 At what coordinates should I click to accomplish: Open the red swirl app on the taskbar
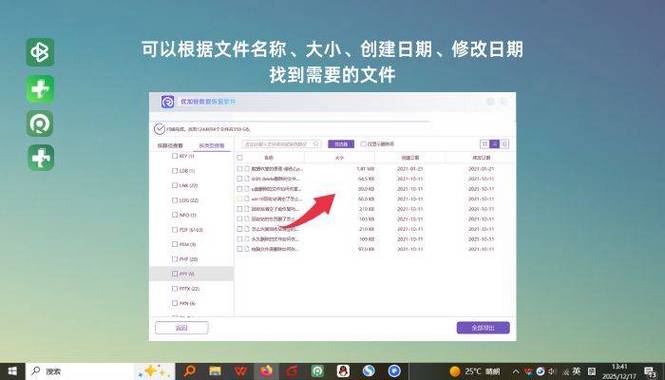pyautogui.click(x=292, y=372)
